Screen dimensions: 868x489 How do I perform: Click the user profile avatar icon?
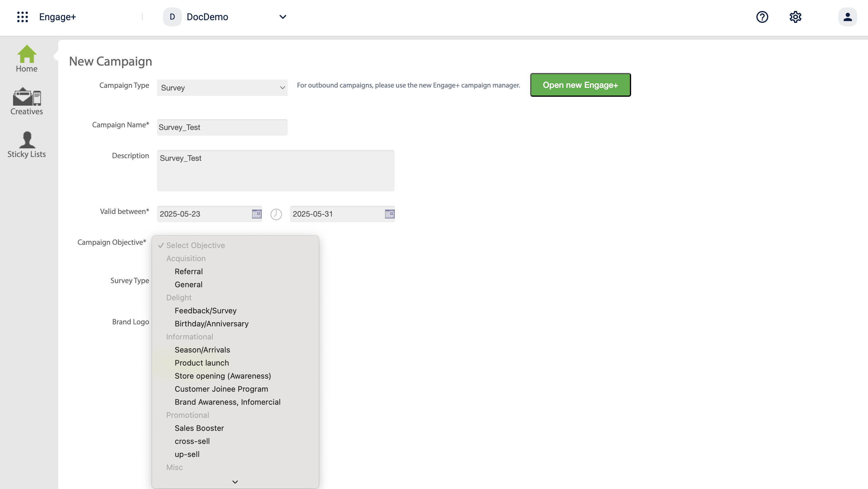click(848, 17)
